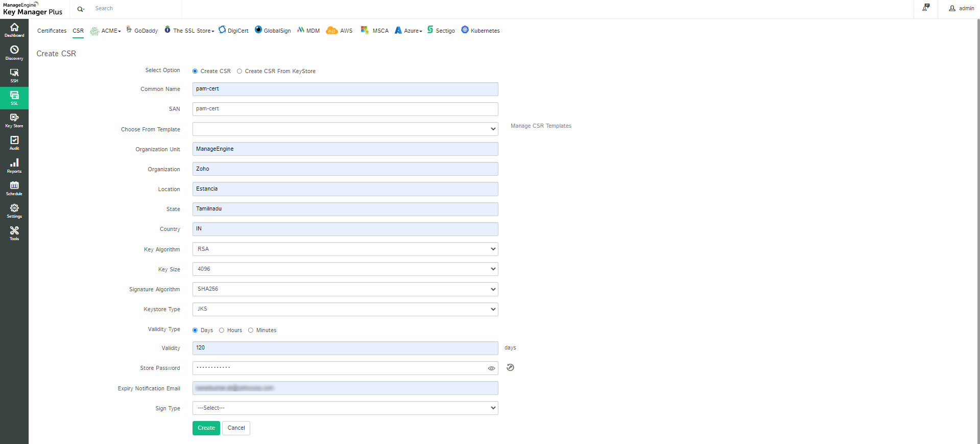Click the SAN input field
980x444 pixels.
[345, 109]
